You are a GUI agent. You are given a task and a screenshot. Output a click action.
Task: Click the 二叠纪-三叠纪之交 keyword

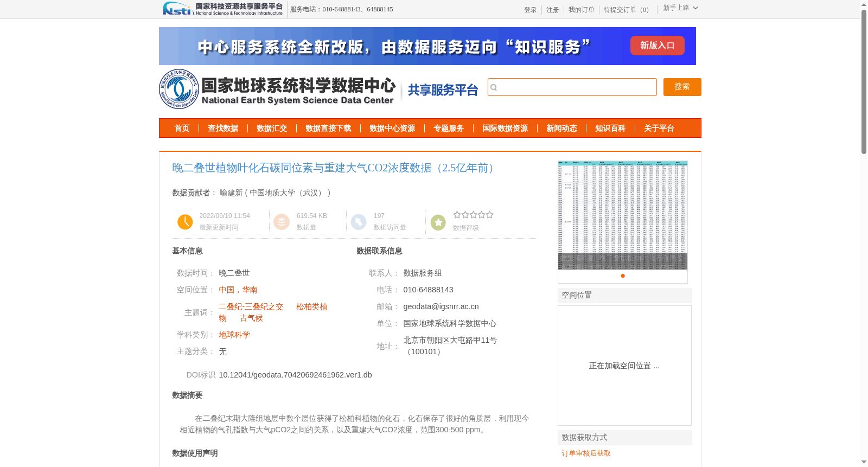point(251,306)
